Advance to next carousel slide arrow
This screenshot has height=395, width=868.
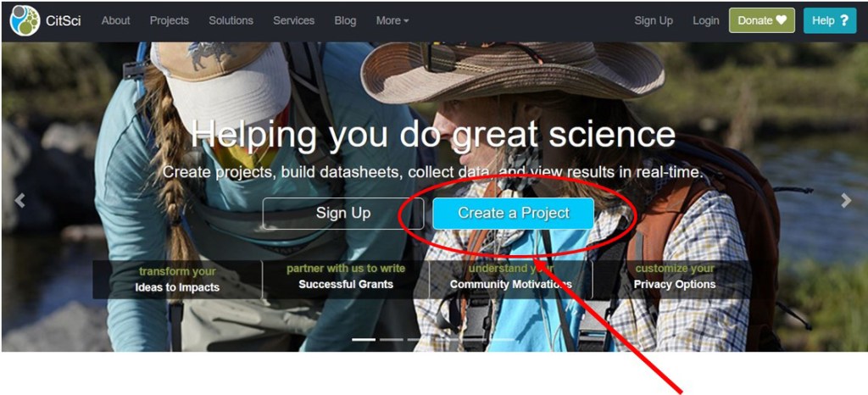coord(846,200)
